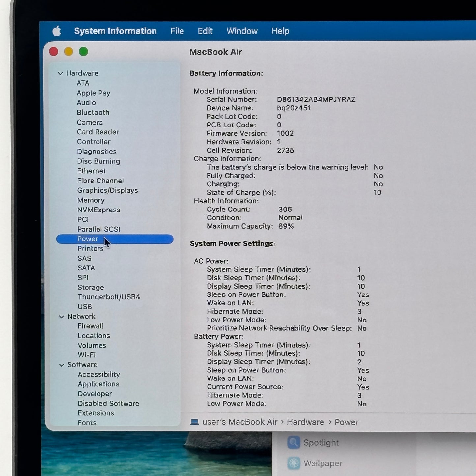Select Parallel SCSI in the sidebar
The image size is (476, 476).
point(98,229)
